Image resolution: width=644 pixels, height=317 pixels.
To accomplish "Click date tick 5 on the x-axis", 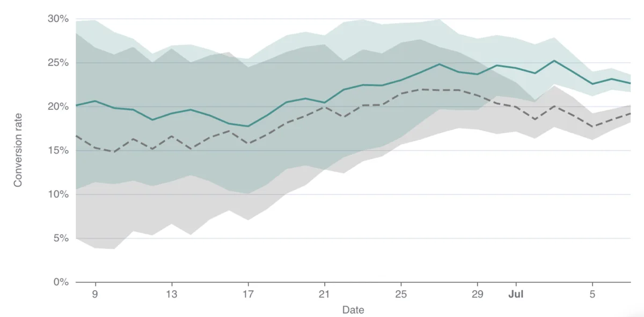I will [592, 294].
